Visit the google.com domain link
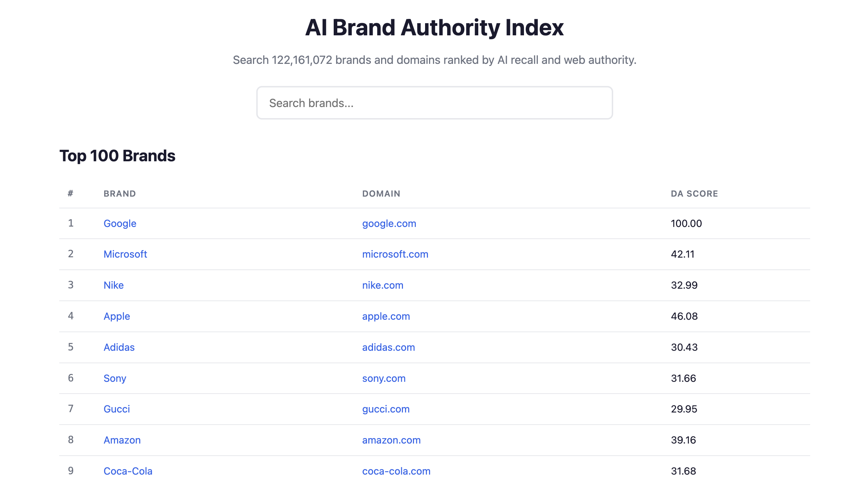 (x=389, y=223)
